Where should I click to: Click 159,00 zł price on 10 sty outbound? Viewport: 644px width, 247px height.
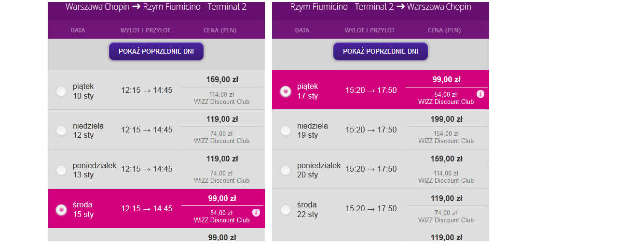click(222, 80)
